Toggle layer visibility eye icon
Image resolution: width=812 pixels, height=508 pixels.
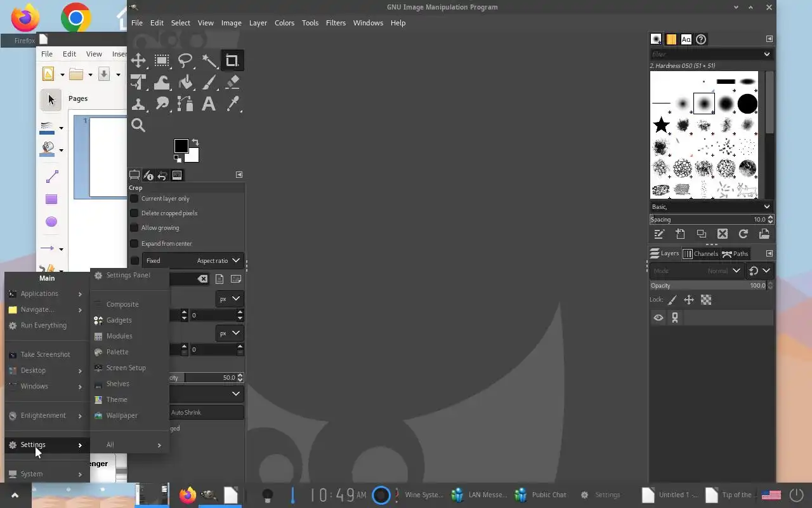coord(658,318)
